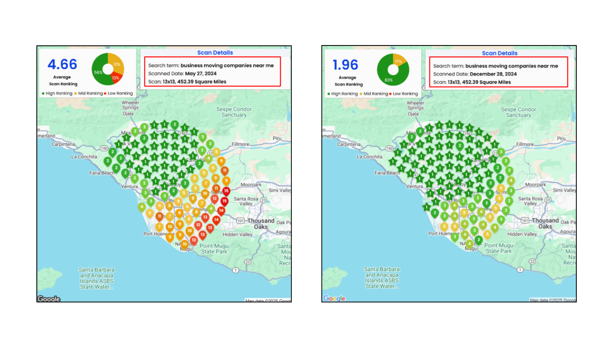This screenshot has width=616, height=364.
Task: Click the topmost green pin numbered 2 on left map
Action: (x=175, y=125)
